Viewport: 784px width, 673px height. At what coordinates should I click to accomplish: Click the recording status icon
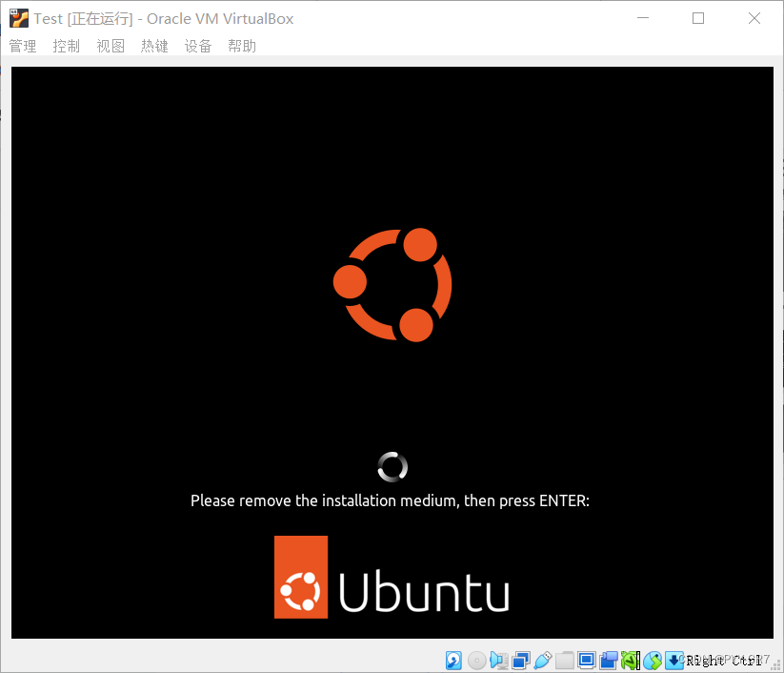point(609,661)
